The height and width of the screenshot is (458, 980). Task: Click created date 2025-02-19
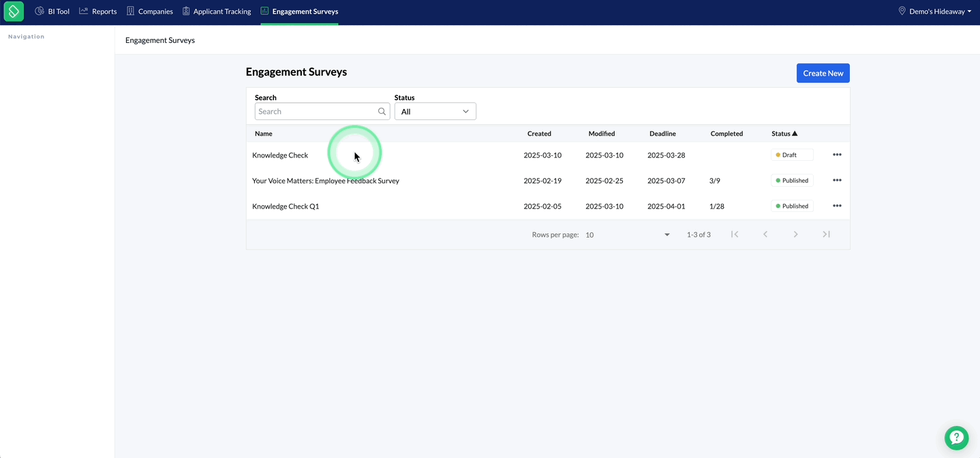tap(542, 181)
